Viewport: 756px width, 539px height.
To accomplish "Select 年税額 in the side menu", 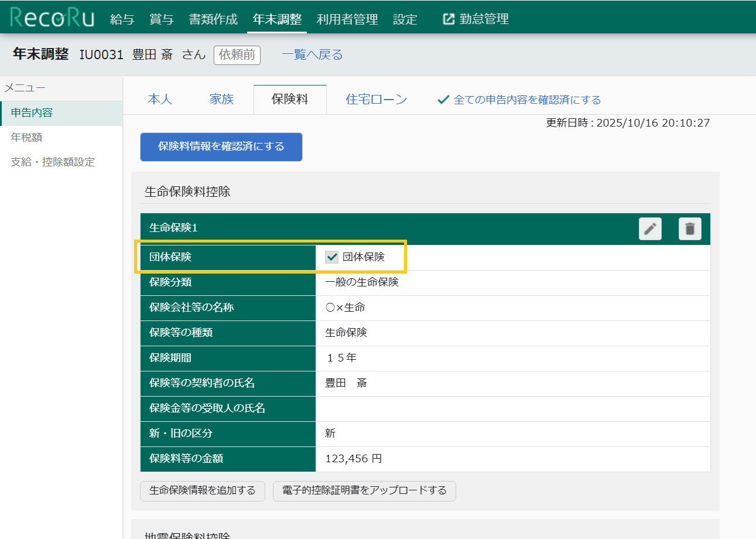I will (27, 137).
